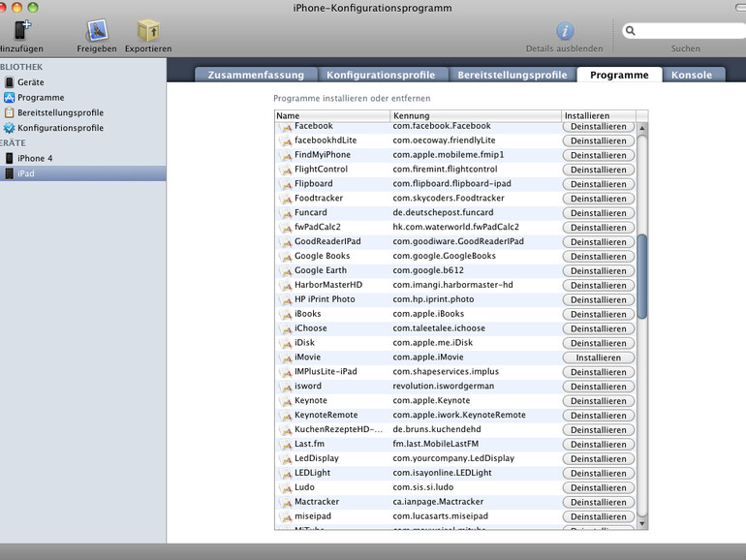
Task: Select the com.apple.iMovie identifier cell
Action: click(476, 358)
